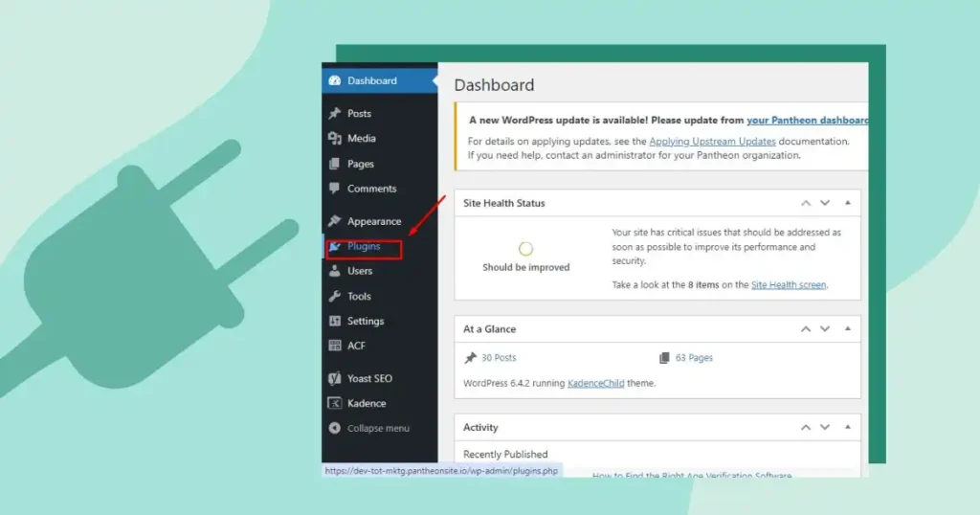The width and height of the screenshot is (980, 515).
Task: Click the Comments bubble icon
Action: pos(335,189)
